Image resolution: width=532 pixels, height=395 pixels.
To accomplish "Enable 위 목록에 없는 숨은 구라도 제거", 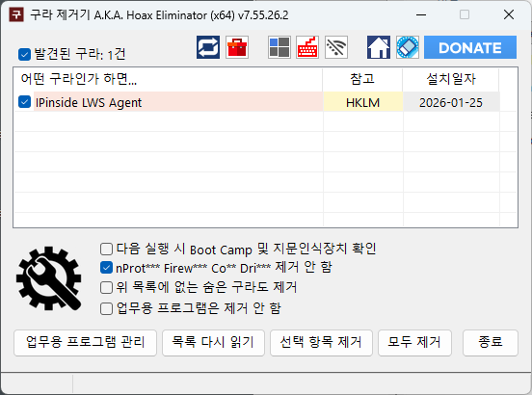I will [x=106, y=287].
